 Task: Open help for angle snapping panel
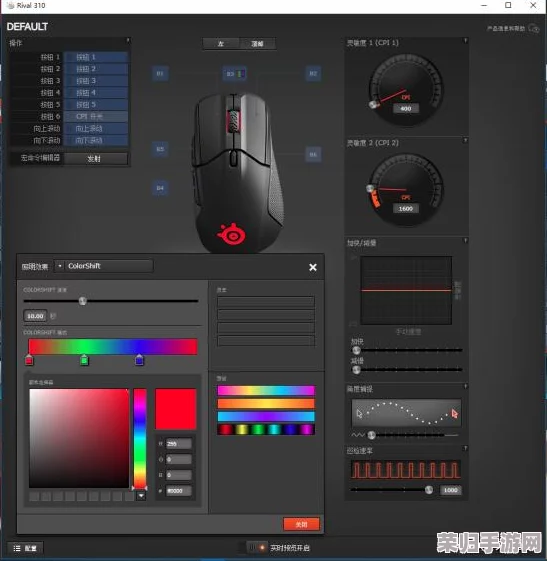click(465, 386)
